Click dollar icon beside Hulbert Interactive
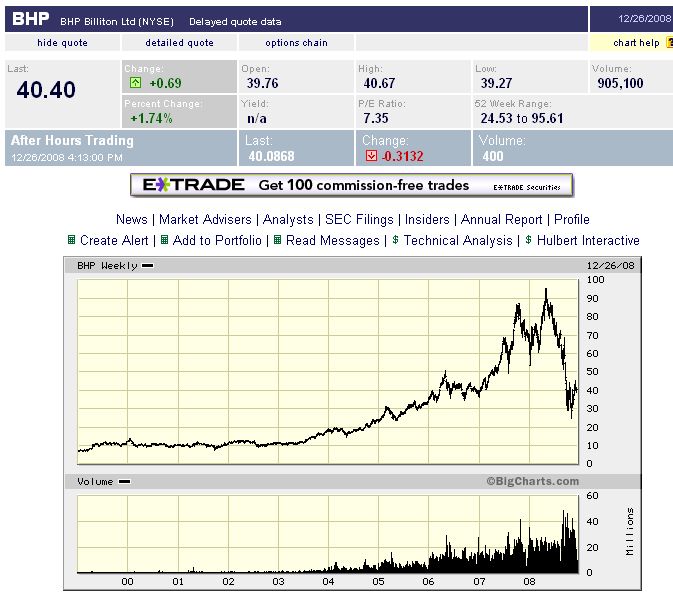Image resolution: width=673 pixels, height=604 pixels. pos(528,240)
